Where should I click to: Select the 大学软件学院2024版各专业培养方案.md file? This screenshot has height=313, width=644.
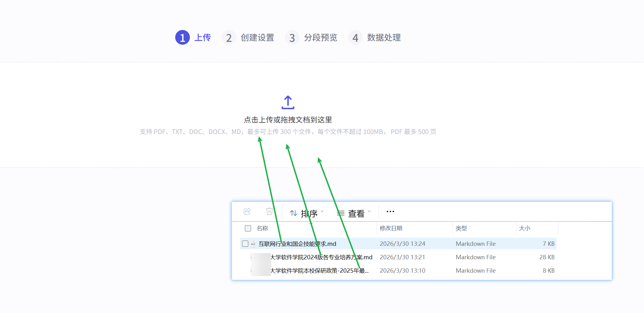coord(321,257)
